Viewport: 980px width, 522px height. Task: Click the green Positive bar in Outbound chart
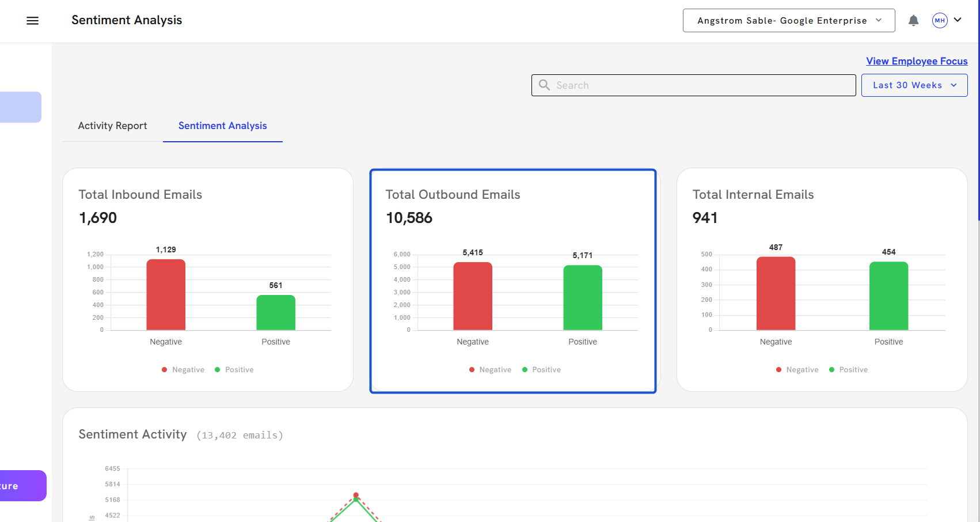click(x=582, y=297)
